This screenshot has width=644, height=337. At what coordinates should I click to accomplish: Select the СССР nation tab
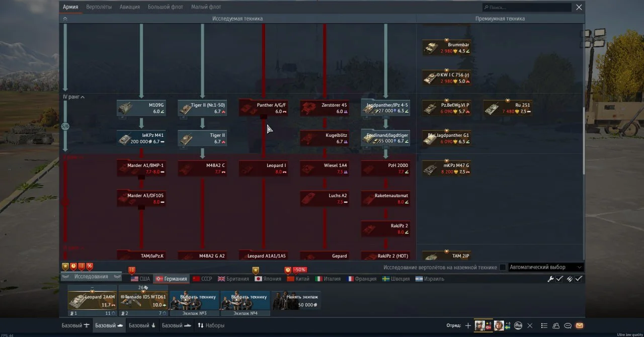202,279
